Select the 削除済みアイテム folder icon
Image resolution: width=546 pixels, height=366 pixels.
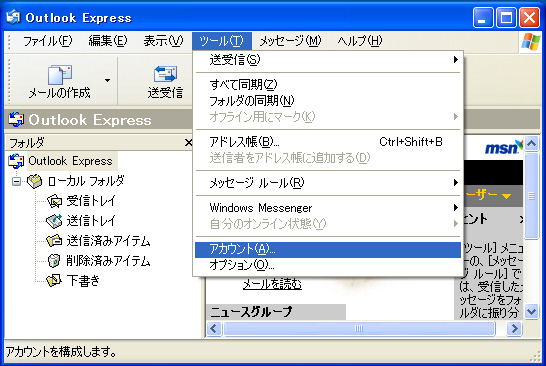click(x=54, y=260)
